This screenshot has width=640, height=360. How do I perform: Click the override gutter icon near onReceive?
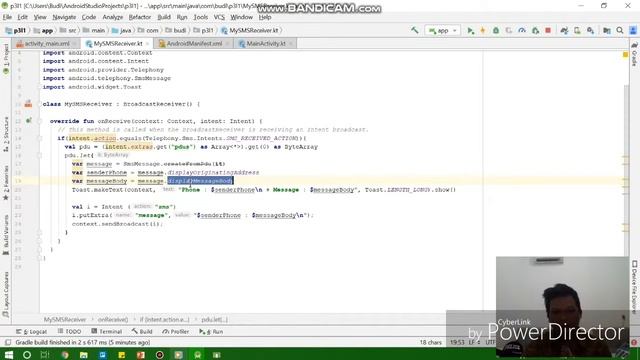click(29, 120)
